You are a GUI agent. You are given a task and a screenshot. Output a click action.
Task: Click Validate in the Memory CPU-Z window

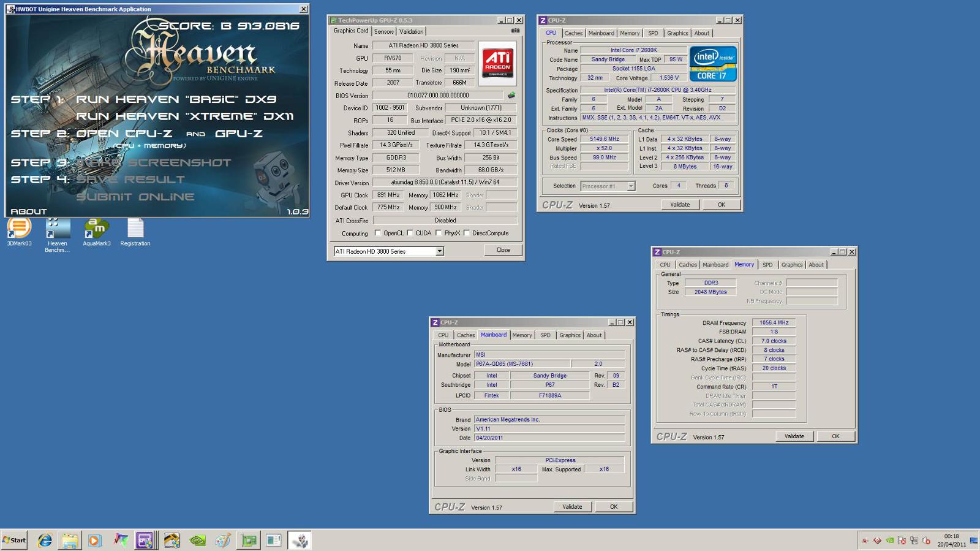coord(794,436)
